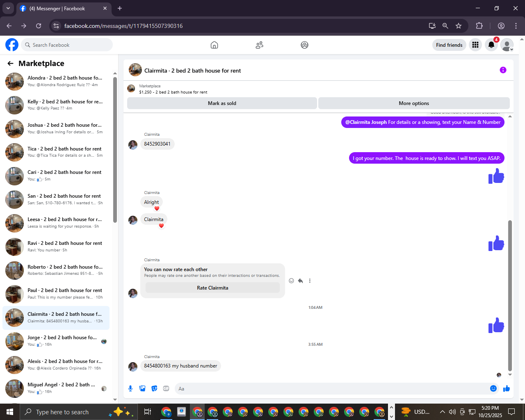Go to Home feed icon
This screenshot has width=525, height=420.
point(214,45)
